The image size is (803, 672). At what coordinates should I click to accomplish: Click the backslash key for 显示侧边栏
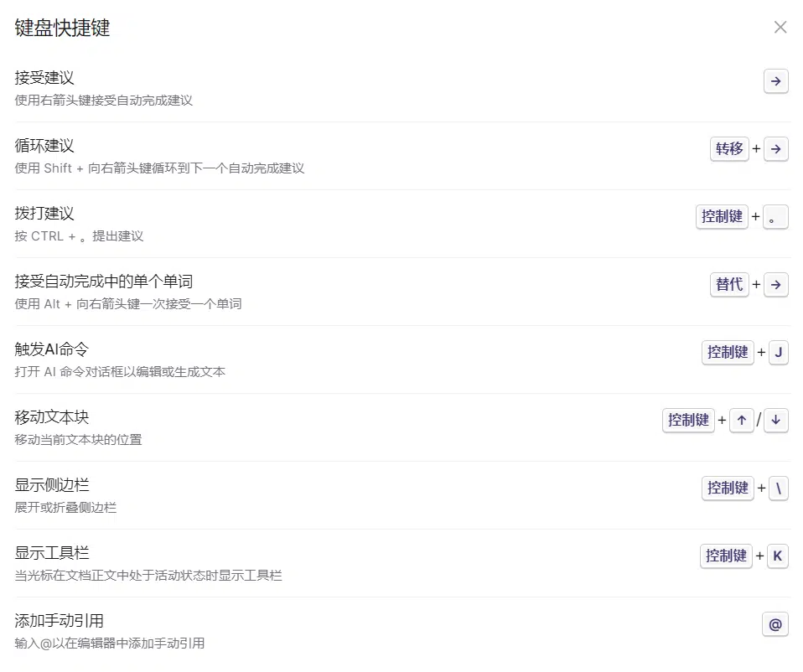[778, 488]
